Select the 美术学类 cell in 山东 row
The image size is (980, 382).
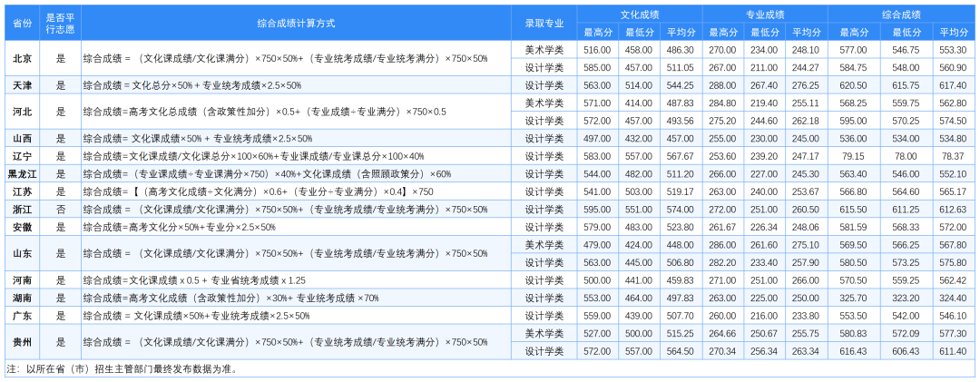click(x=544, y=244)
